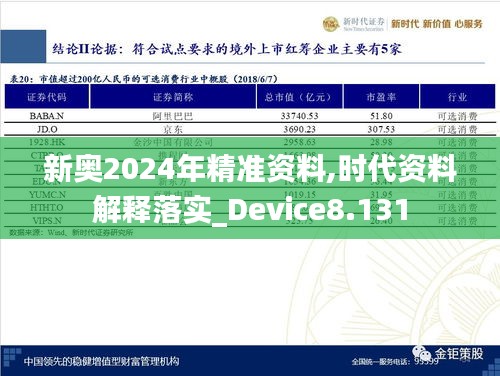Image resolution: width=500 pixels, height=376 pixels.
Task: Select market cap value 2958.63
Action: pos(299,142)
